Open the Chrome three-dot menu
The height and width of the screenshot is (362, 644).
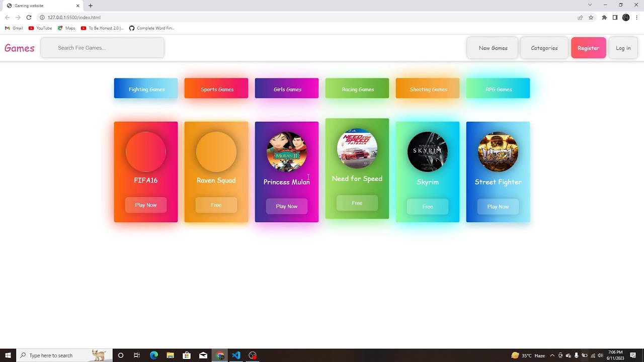(637, 17)
